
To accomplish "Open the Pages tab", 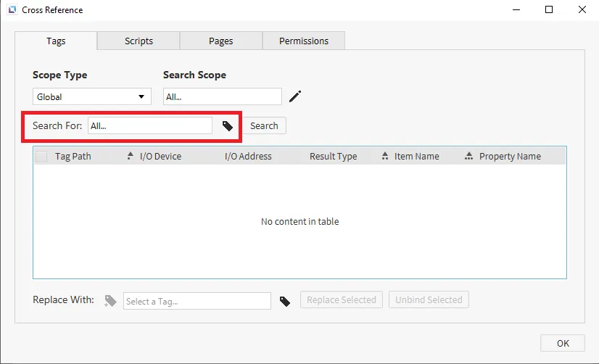I will tap(220, 41).
